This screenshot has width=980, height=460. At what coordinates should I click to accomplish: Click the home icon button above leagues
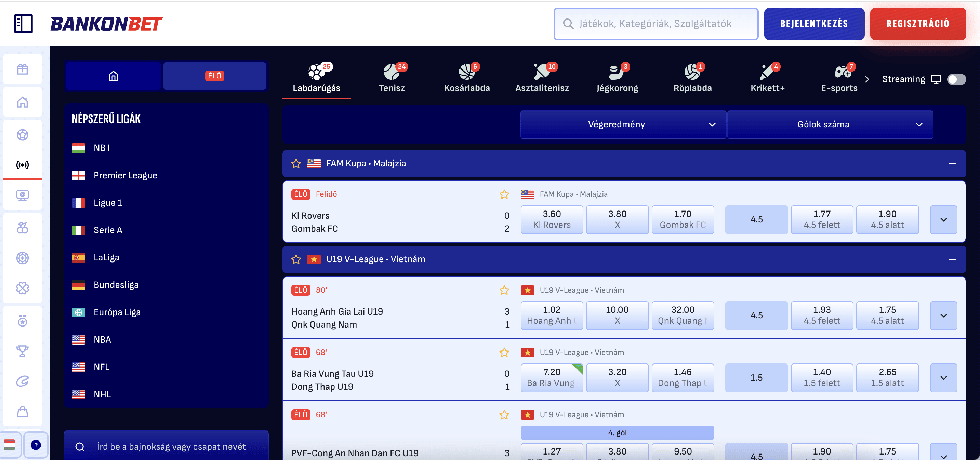114,76
